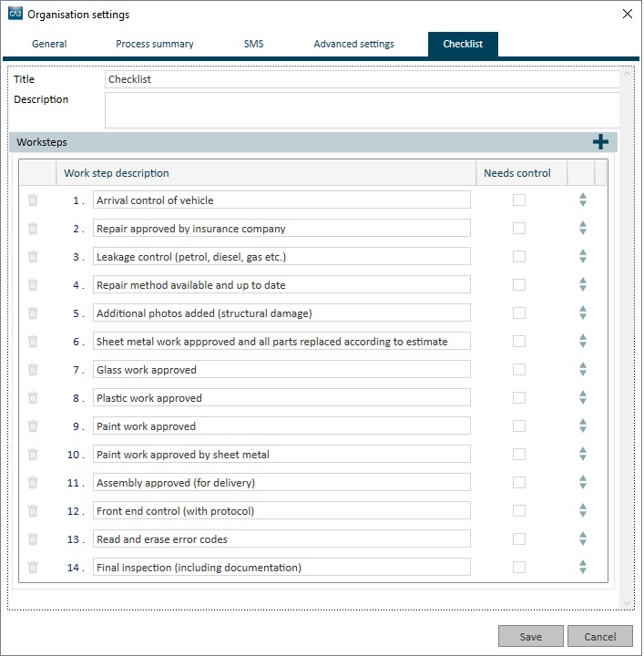This screenshot has width=644, height=656.
Task: Select the Checklist tab
Action: [463, 44]
